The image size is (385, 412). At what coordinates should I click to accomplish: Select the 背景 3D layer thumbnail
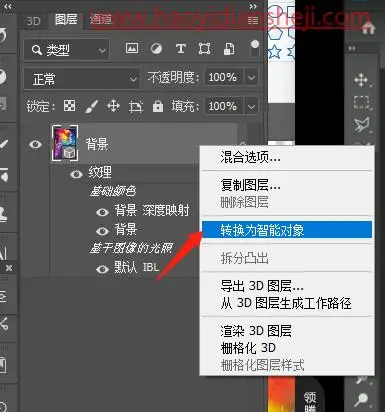tap(65, 143)
